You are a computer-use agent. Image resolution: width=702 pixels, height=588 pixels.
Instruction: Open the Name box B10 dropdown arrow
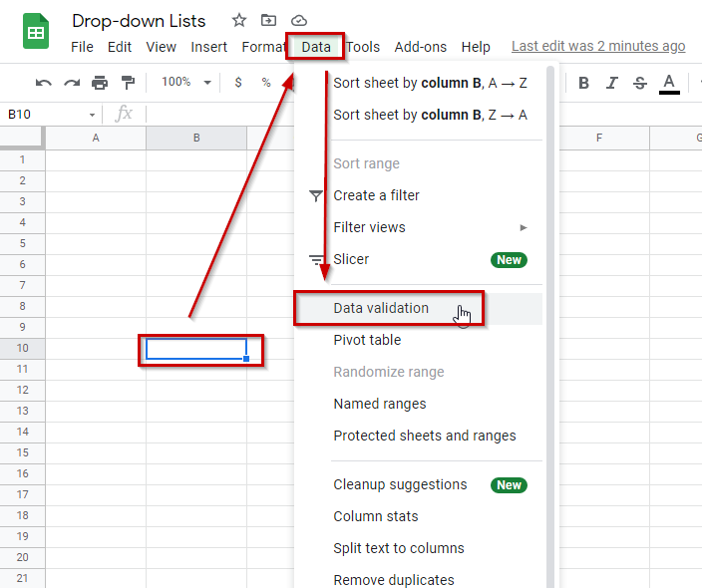pyautogui.click(x=92, y=115)
